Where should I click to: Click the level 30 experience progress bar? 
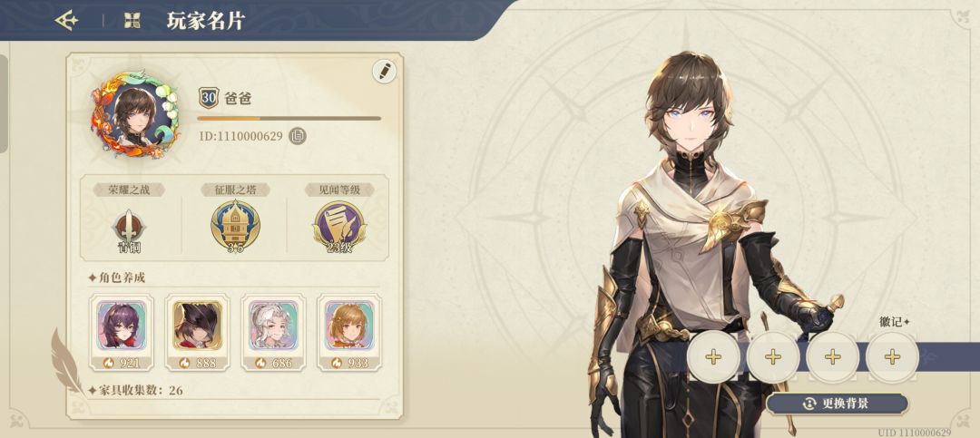tap(289, 118)
